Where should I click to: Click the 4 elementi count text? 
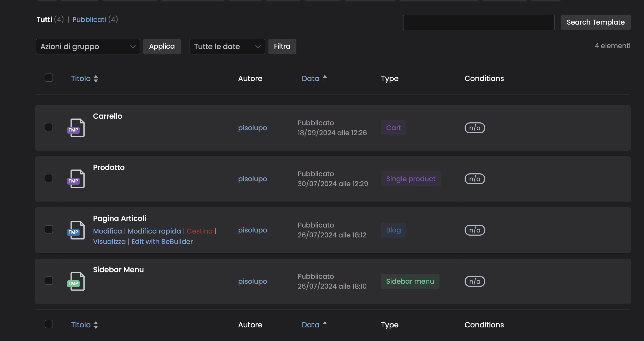point(613,46)
